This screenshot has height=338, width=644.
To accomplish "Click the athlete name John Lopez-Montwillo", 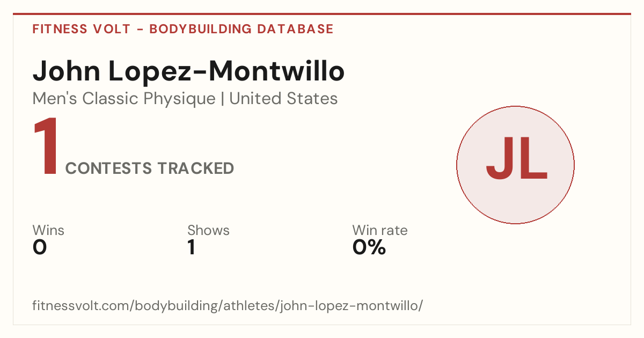I will pos(188,71).
